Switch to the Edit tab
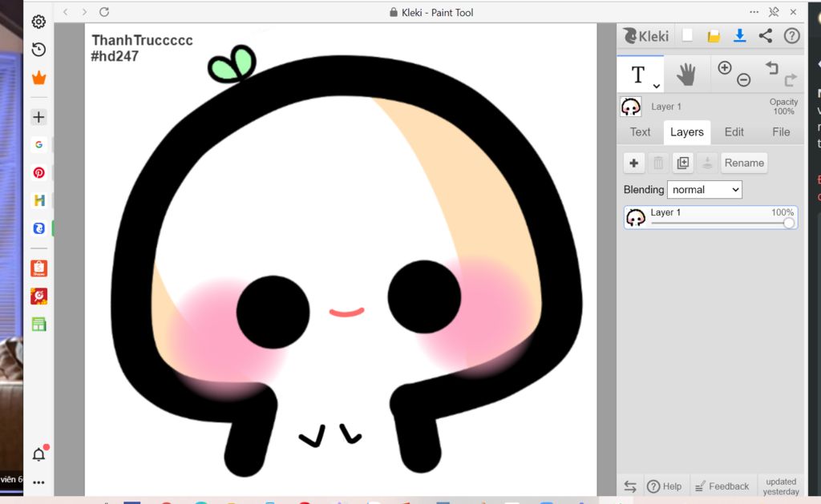The width and height of the screenshot is (821, 504). (x=734, y=132)
